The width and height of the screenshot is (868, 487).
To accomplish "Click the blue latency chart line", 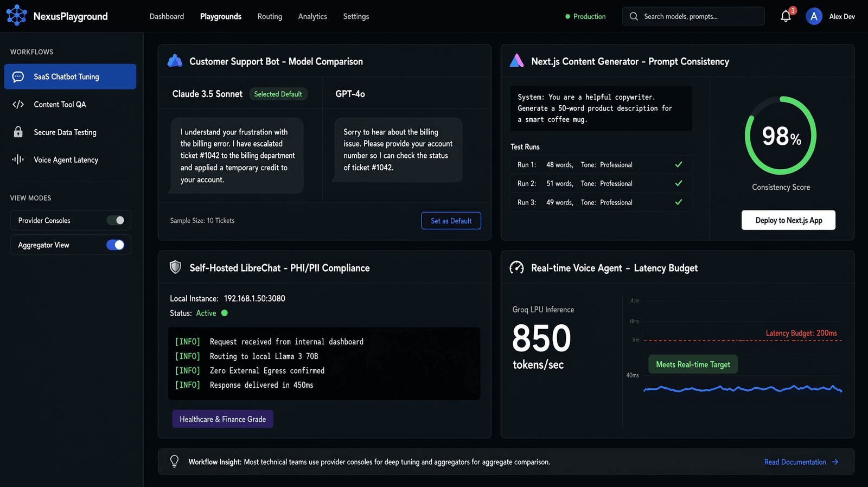I will click(742, 388).
